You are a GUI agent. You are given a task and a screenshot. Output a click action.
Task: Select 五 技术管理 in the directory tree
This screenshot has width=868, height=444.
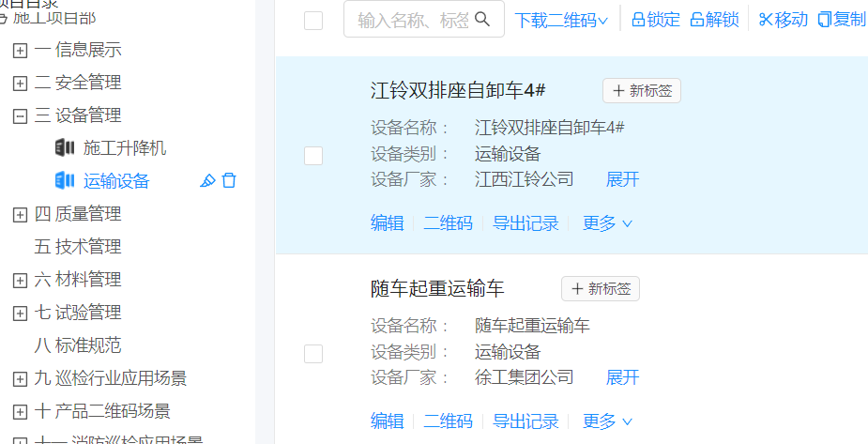(x=78, y=247)
